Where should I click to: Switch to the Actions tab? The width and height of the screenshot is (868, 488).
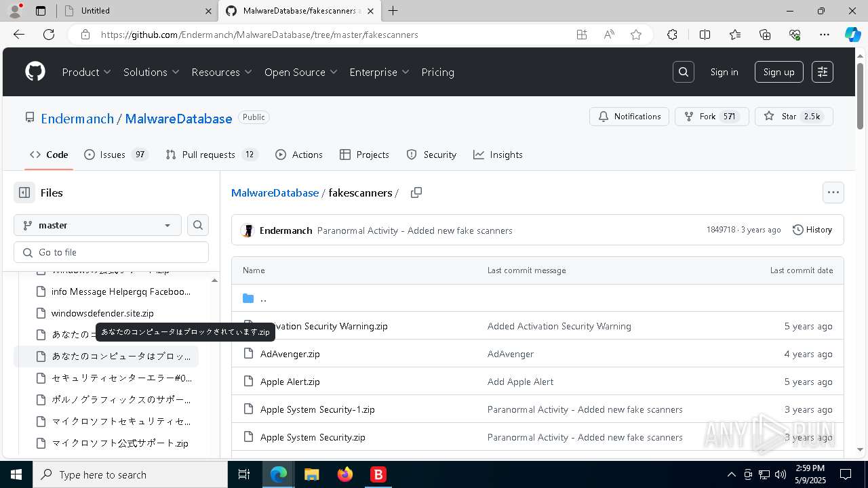click(x=299, y=155)
